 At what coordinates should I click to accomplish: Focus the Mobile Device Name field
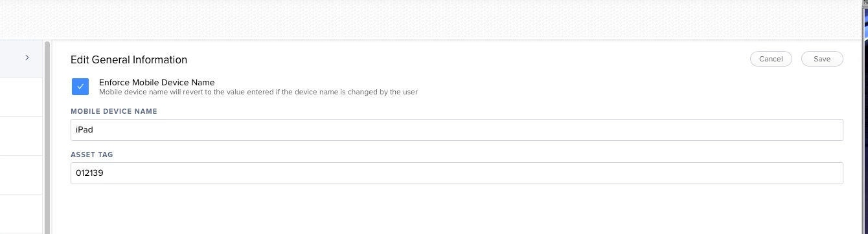click(457, 130)
